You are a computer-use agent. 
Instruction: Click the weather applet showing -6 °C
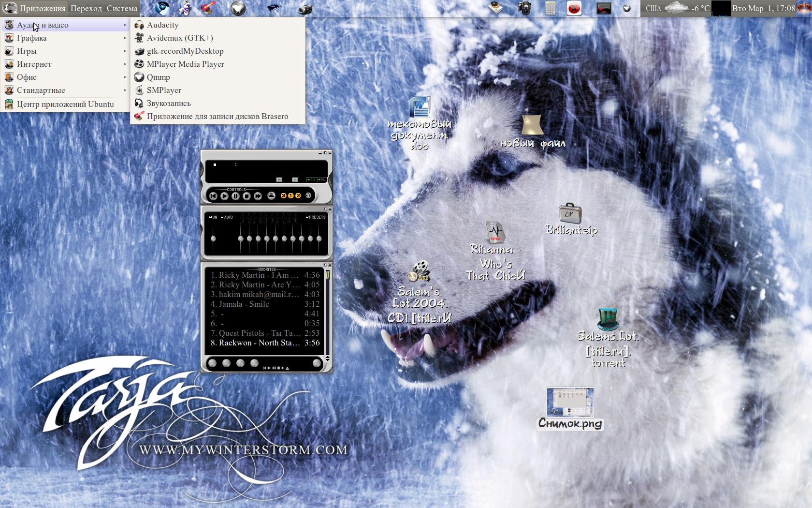click(x=677, y=8)
